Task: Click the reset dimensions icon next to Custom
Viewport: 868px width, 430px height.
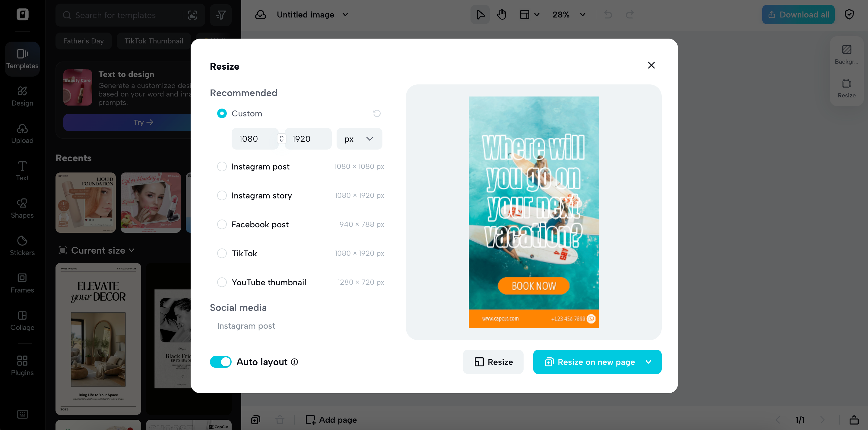Action: click(376, 113)
